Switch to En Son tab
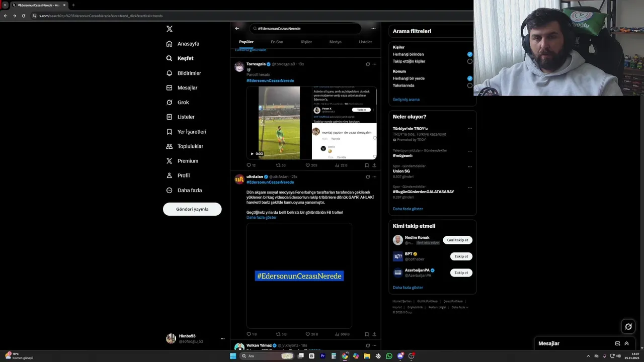 (x=277, y=42)
